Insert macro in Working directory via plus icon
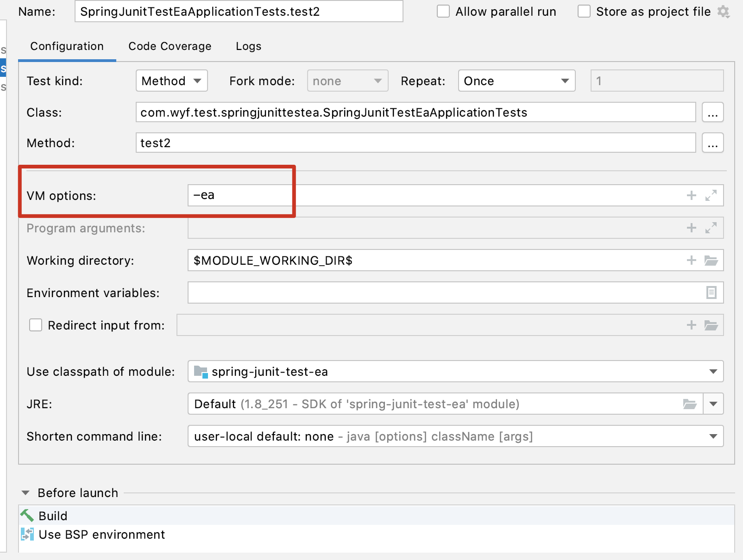 pos(692,260)
